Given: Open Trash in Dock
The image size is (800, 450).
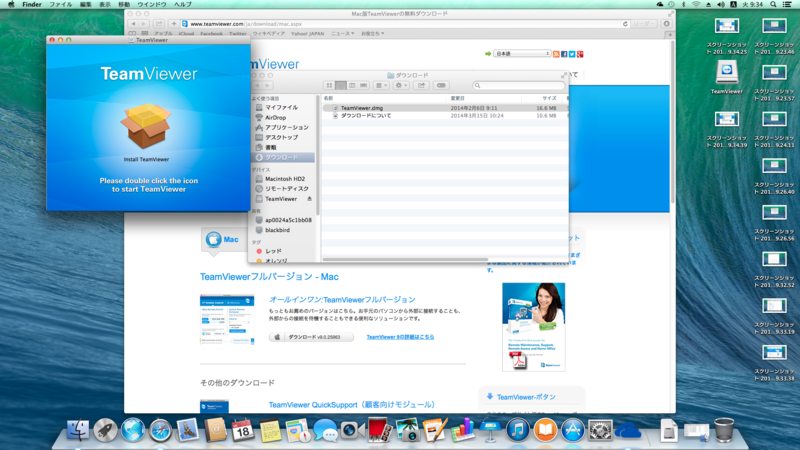Looking at the screenshot, I should (x=723, y=430).
